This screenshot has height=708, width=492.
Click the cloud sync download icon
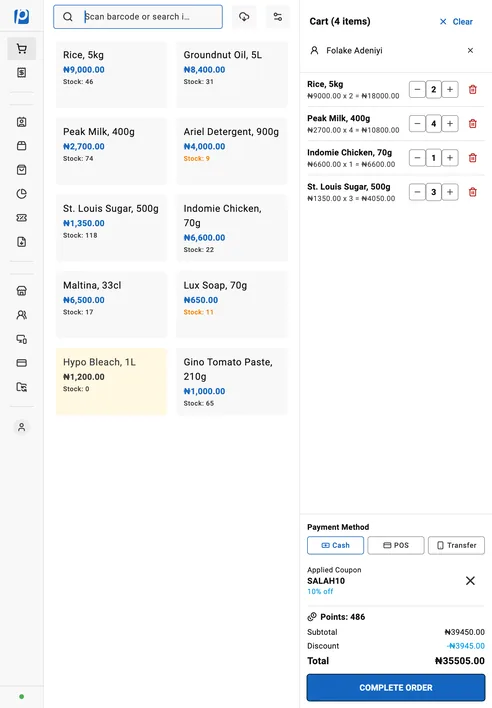tap(244, 17)
